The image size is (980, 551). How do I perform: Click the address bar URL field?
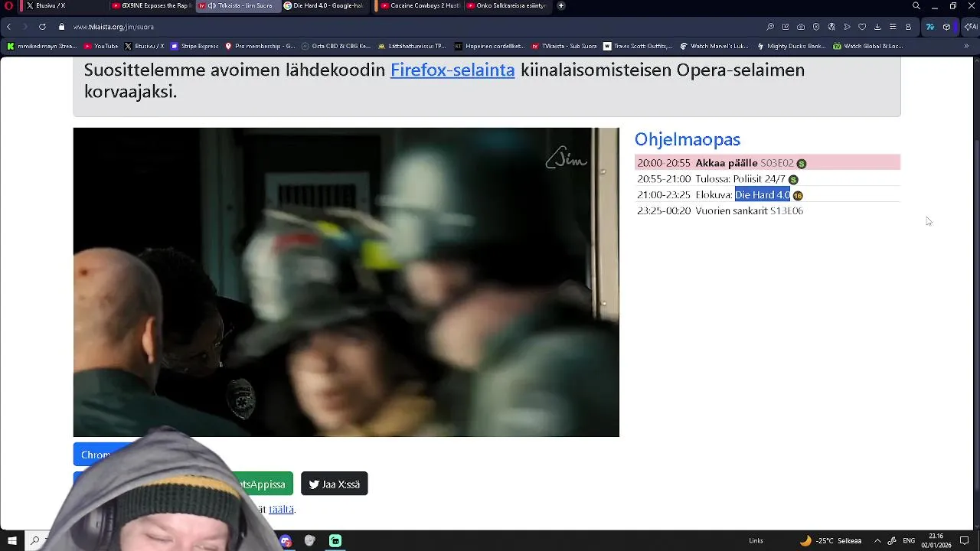(413, 27)
